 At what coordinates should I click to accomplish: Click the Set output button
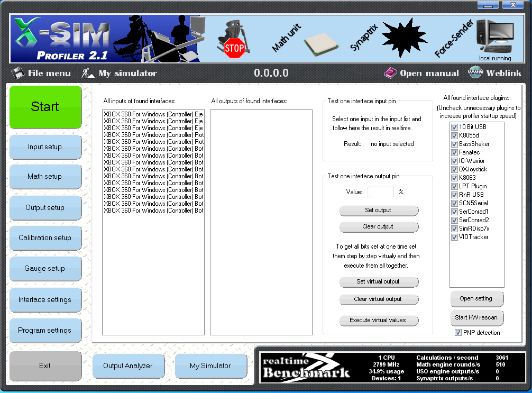click(x=379, y=211)
